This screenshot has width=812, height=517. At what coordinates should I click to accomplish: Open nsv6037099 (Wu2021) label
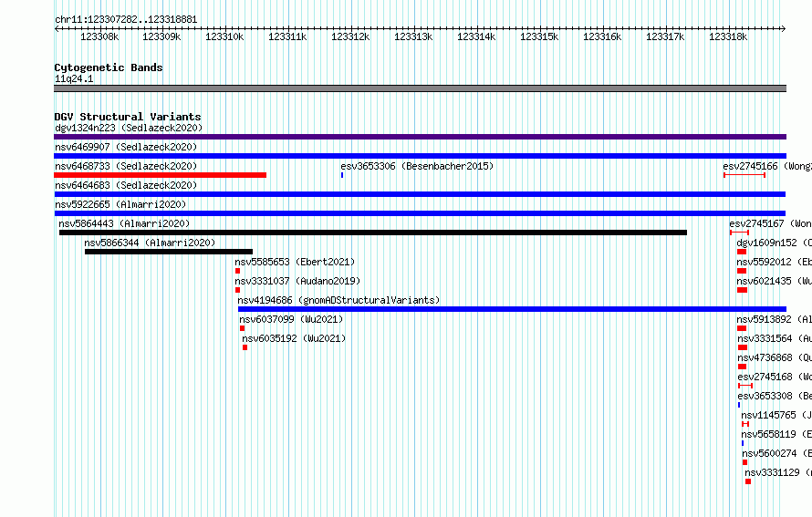pyautogui.click(x=291, y=319)
